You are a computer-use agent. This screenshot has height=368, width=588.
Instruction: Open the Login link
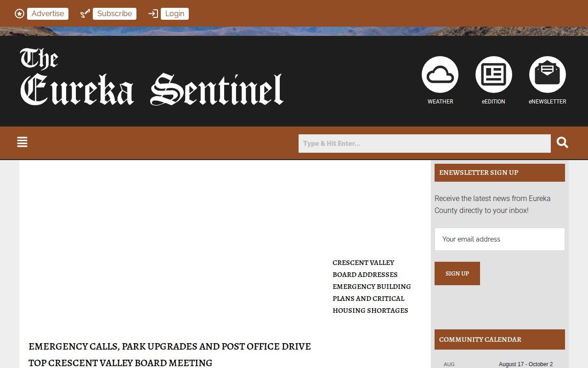(175, 14)
